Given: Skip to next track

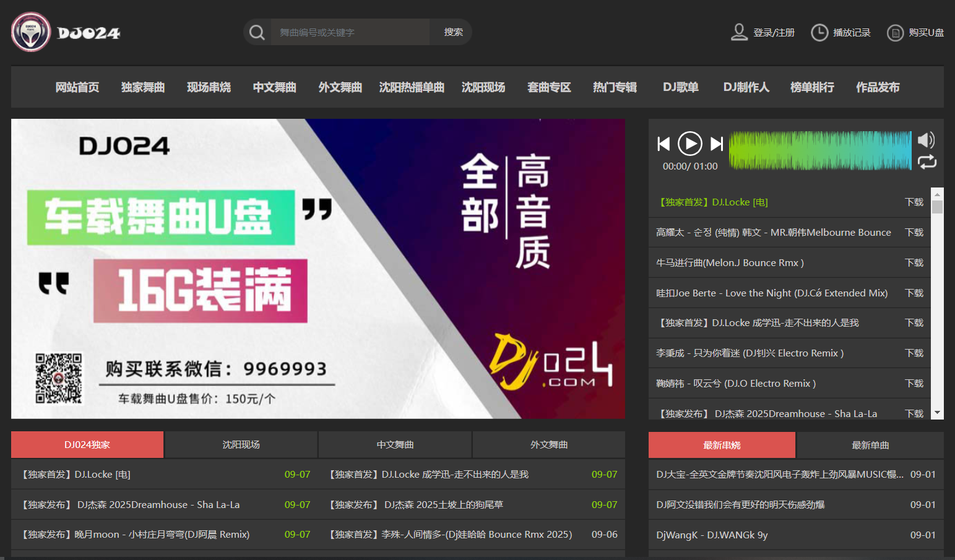Looking at the screenshot, I should (x=717, y=144).
